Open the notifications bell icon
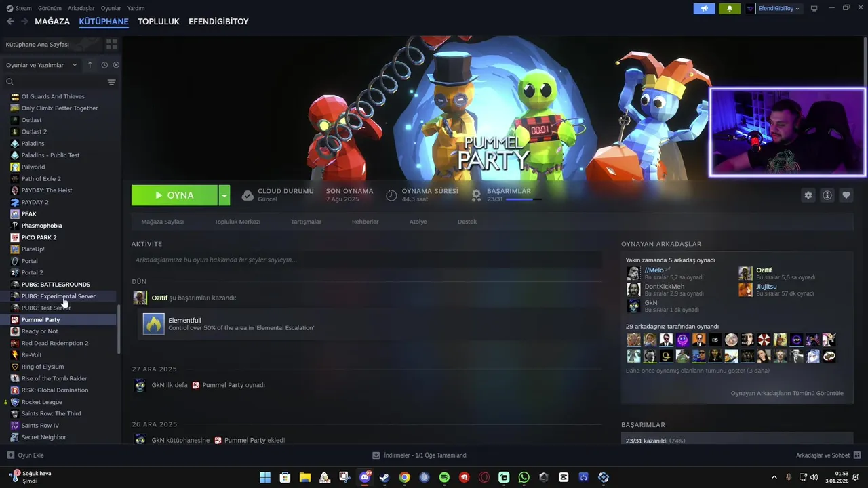Screen dimensions: 868x488 730,9
